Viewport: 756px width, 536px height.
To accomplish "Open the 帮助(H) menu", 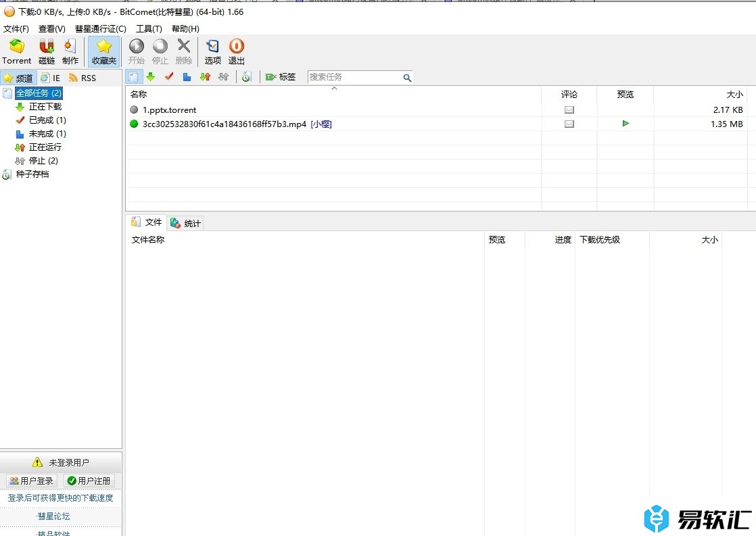I will point(186,28).
